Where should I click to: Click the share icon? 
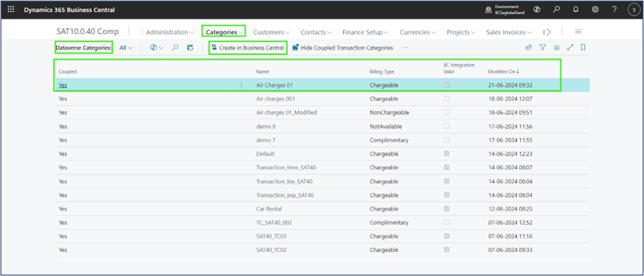click(528, 48)
